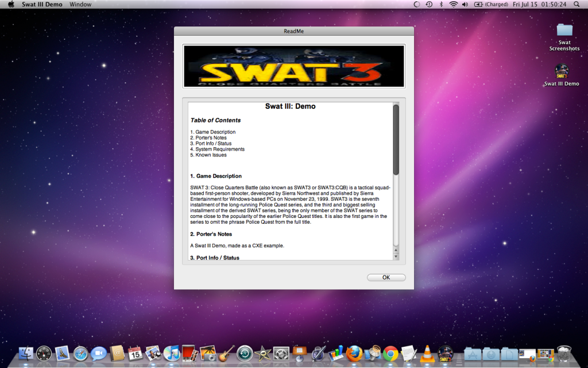Open iTunes music note icon in dock

click(172, 354)
